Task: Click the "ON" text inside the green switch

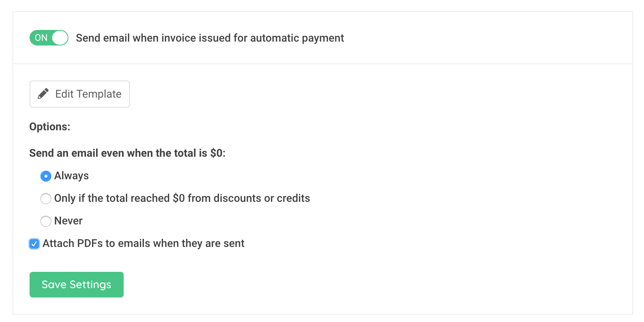Action: (x=41, y=38)
